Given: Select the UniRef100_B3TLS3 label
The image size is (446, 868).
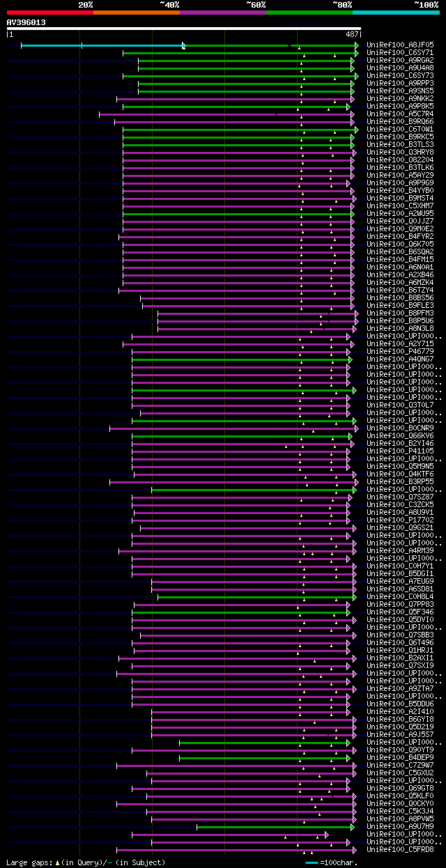Looking at the screenshot, I should [x=401, y=145].
